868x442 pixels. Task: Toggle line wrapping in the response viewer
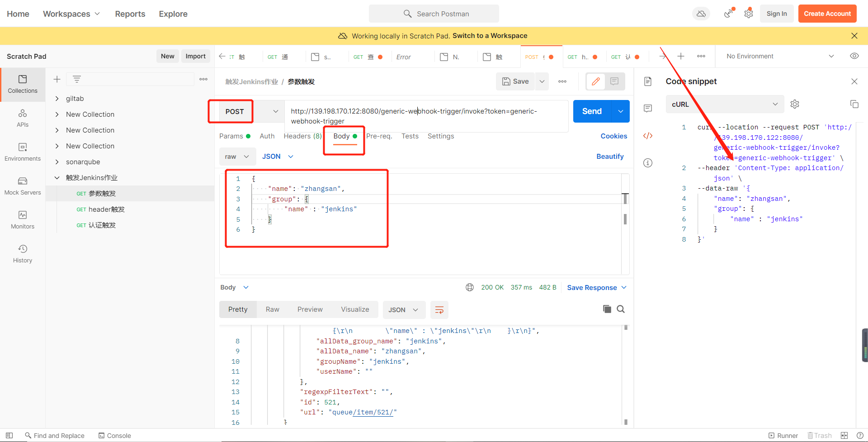(439, 310)
